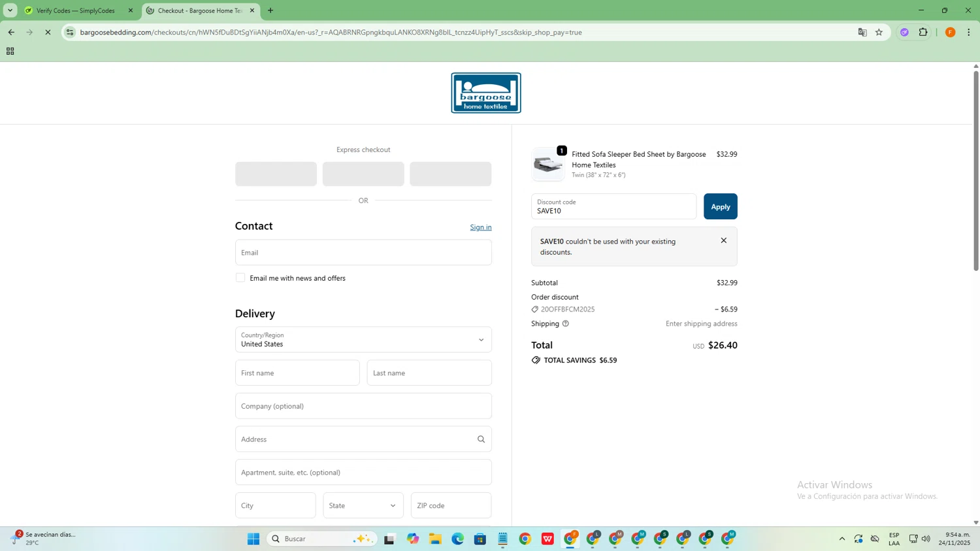Expand the State dropdown
The height and width of the screenshot is (551, 980).
pos(363,505)
